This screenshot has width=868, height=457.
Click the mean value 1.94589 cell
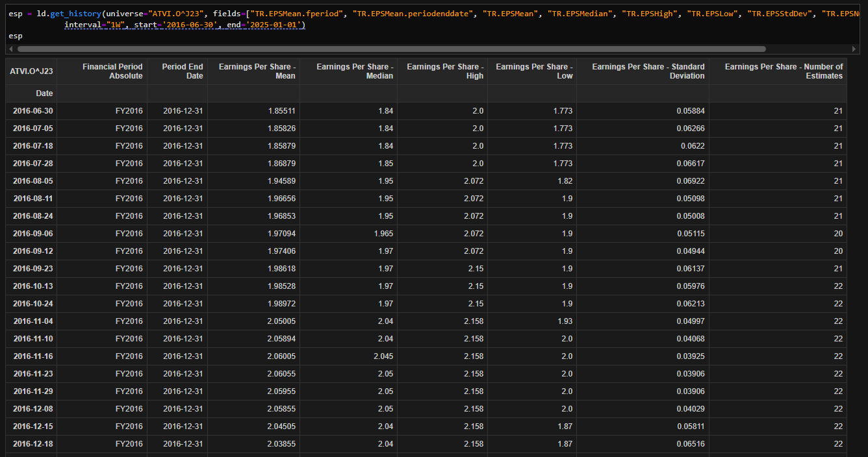(x=281, y=181)
